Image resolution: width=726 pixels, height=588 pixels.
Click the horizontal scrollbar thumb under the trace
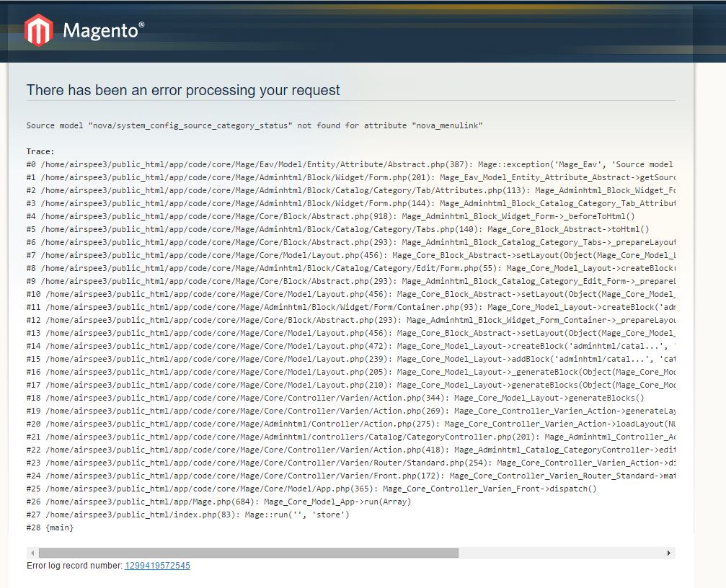click(x=248, y=553)
